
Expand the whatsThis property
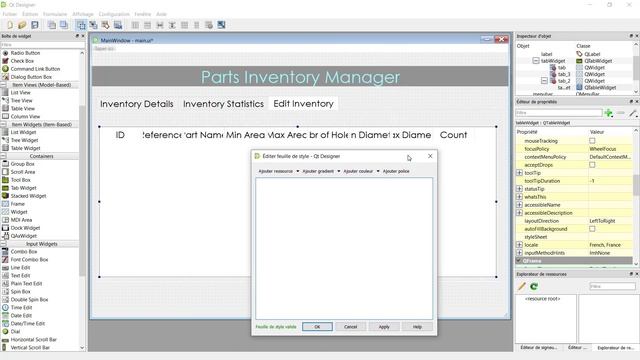(x=519, y=197)
